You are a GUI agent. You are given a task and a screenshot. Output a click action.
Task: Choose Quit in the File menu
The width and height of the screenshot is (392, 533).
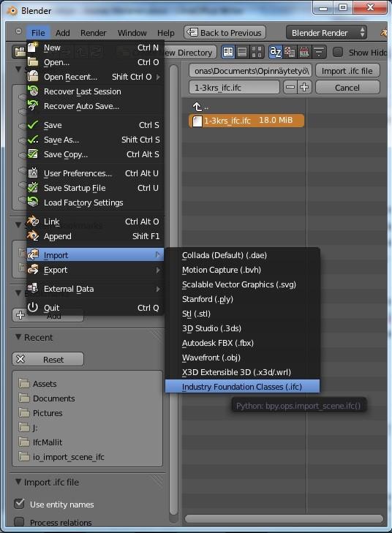click(95, 308)
